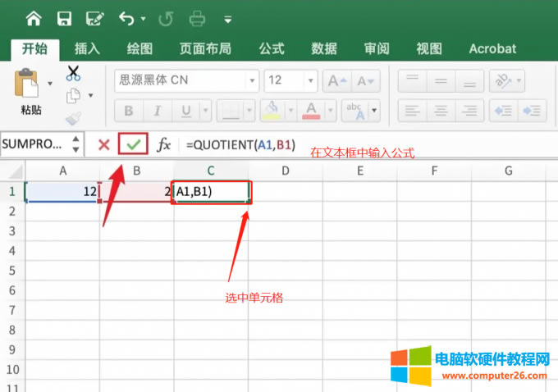Click the Redo icon

(x=166, y=19)
